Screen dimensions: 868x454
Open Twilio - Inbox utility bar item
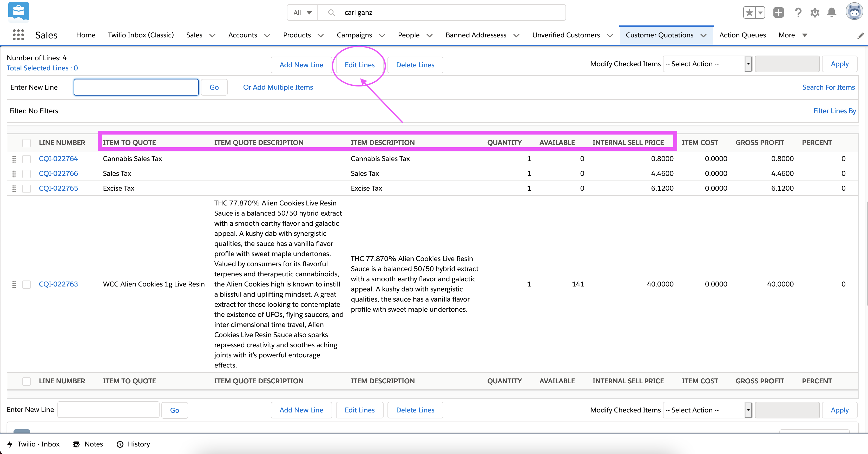pyautogui.click(x=33, y=444)
